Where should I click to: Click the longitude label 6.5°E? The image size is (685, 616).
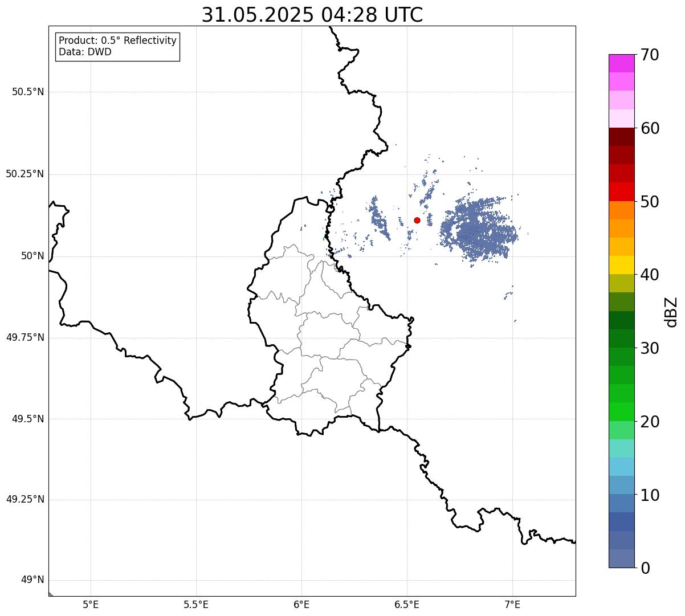[x=407, y=605]
